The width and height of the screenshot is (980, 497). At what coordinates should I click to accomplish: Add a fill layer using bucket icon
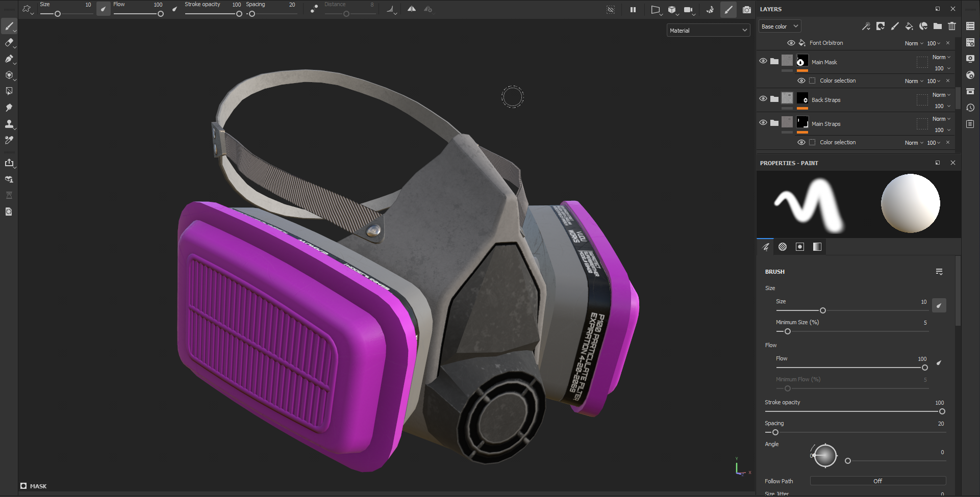[x=909, y=27]
